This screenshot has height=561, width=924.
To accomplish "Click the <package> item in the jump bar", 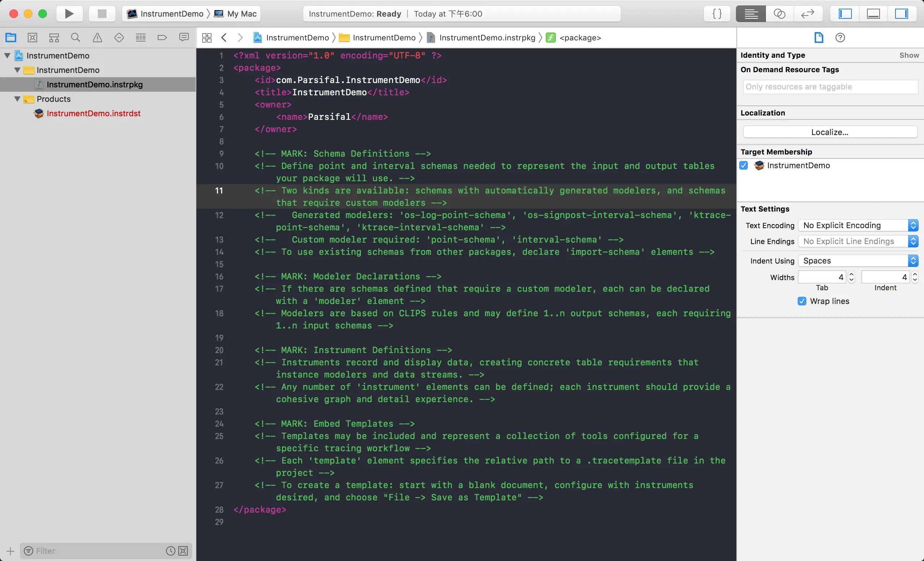I will tap(580, 38).
